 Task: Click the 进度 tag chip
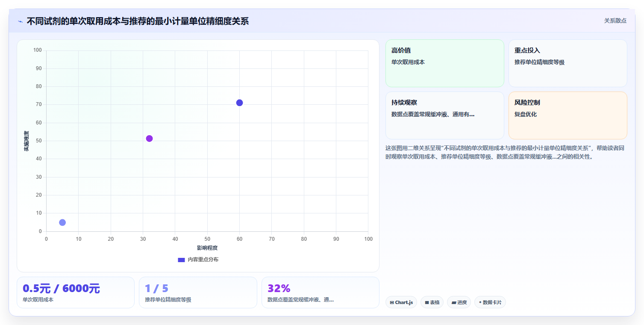coord(459,302)
